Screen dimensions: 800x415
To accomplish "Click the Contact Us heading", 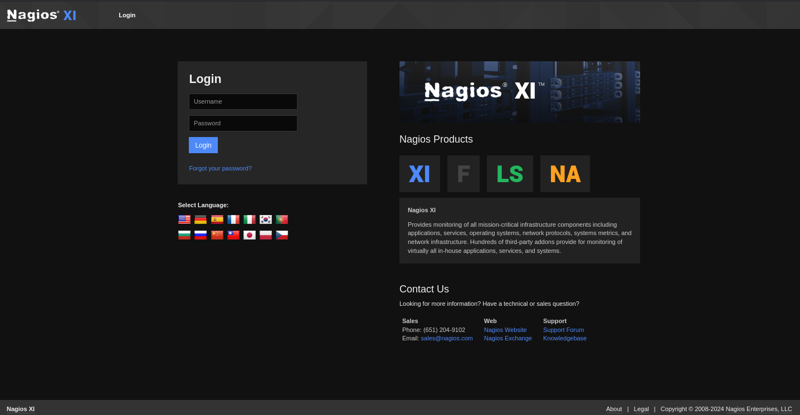I will (424, 289).
